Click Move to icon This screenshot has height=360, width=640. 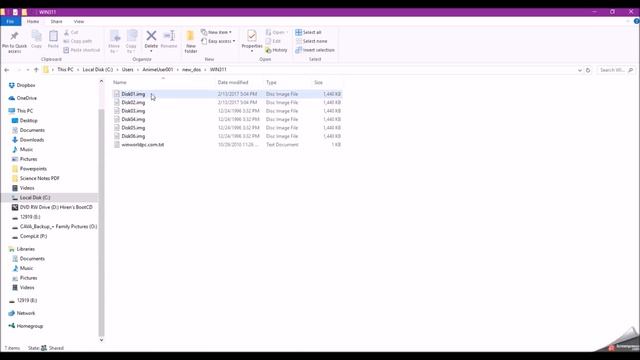pos(114,37)
